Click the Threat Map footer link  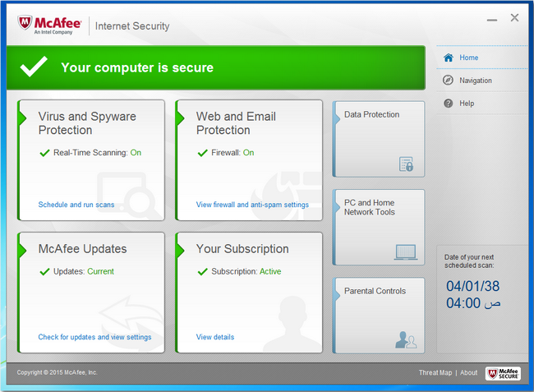[x=435, y=373]
